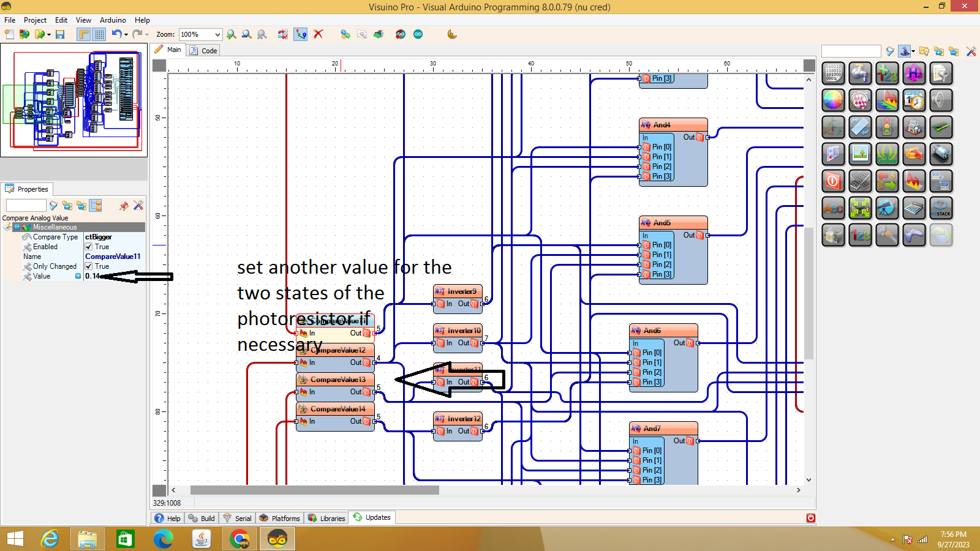Click the Save project toolbar icon
The image size is (980, 551).
coord(60,34)
